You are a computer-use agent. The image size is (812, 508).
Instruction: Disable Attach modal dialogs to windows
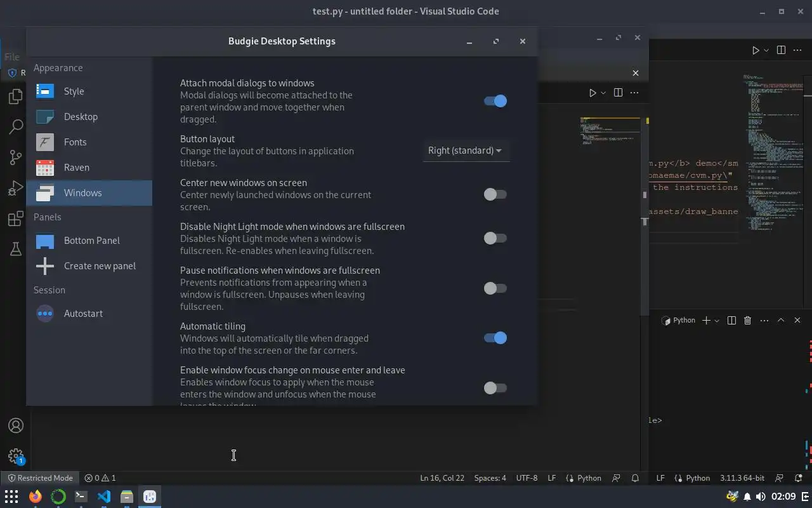[x=495, y=101]
